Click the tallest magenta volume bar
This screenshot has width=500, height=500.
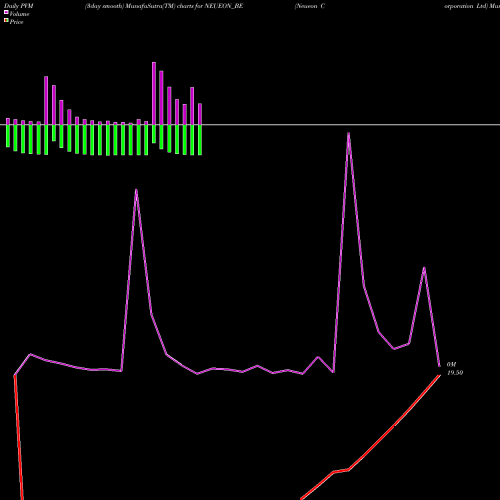click(154, 94)
